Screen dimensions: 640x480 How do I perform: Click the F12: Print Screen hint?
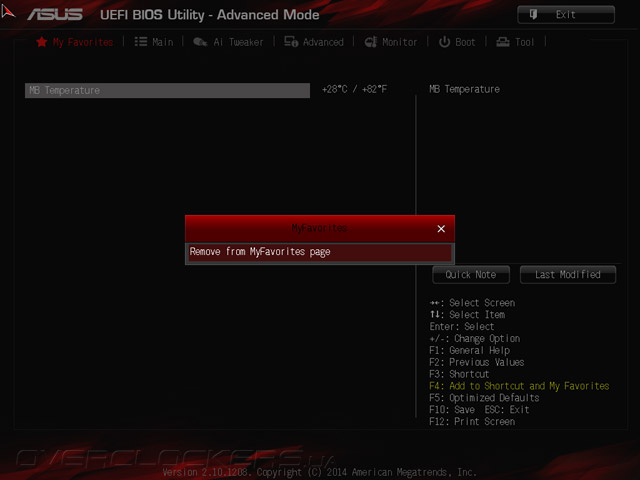[x=472, y=421]
